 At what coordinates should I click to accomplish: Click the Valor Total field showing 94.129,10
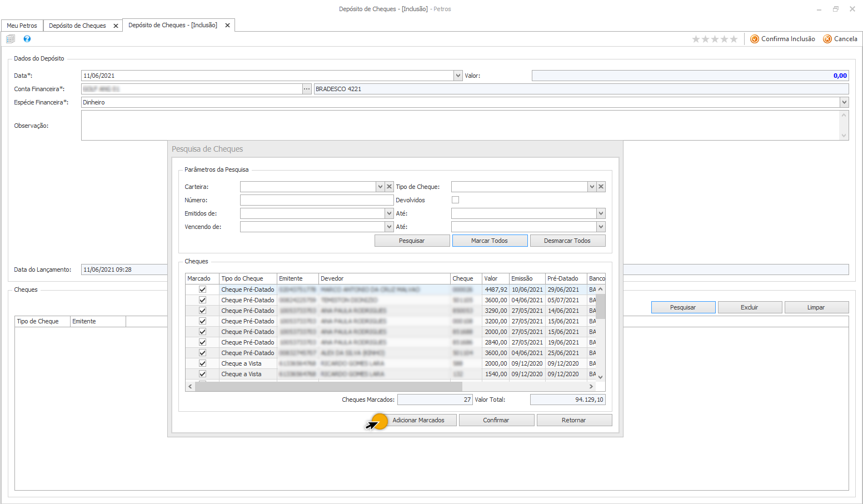567,400
